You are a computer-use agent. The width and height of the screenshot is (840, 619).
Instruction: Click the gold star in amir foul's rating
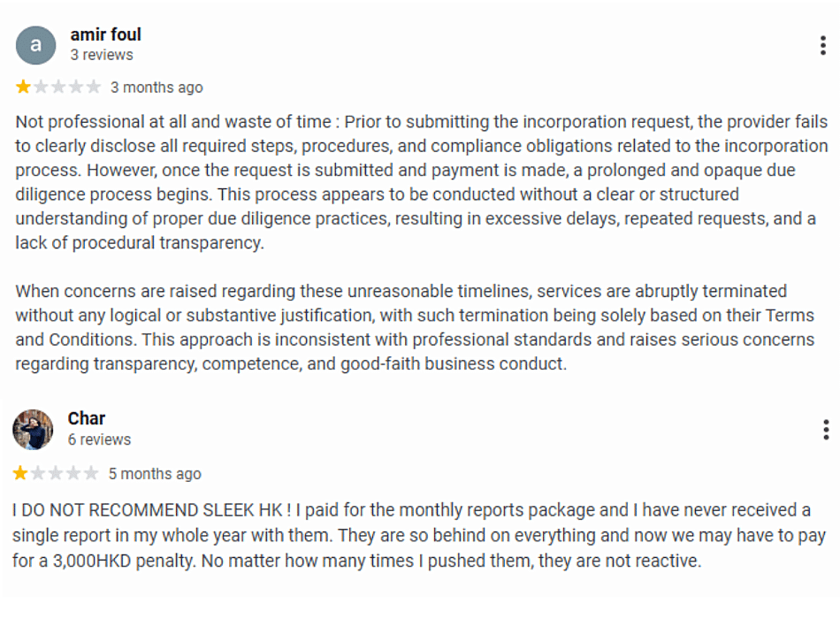point(23,87)
